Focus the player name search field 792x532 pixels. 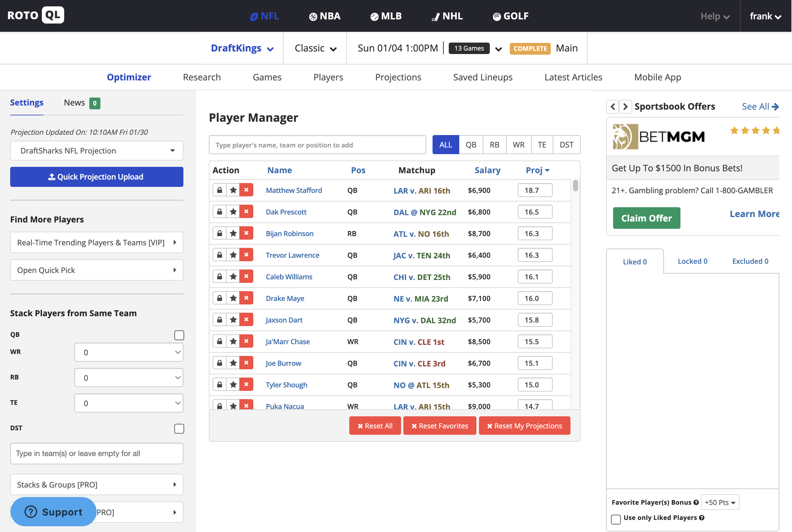click(x=317, y=145)
